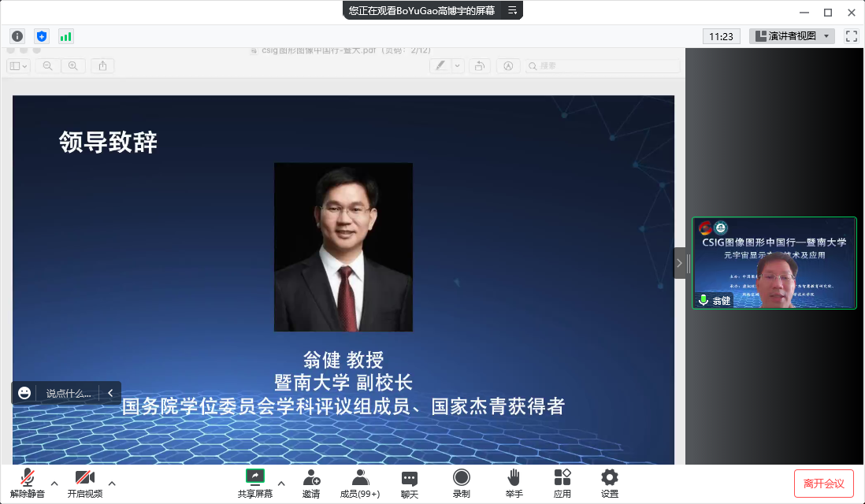Click the PDF sidebar toggle button
The width and height of the screenshot is (865, 504).
tap(18, 65)
